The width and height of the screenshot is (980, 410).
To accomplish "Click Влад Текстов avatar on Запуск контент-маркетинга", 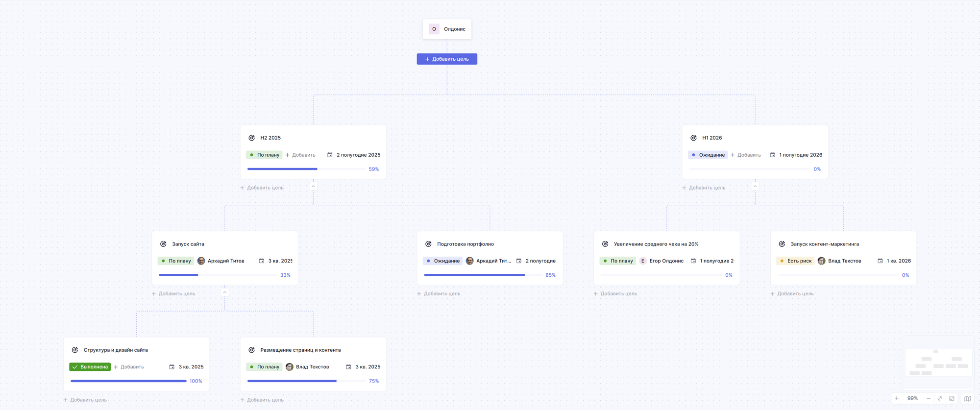I will [x=821, y=261].
